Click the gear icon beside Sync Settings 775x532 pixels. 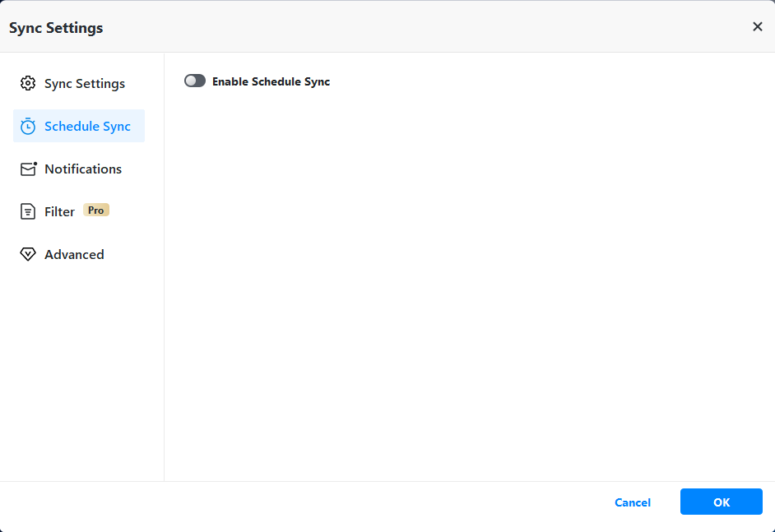[x=28, y=83]
